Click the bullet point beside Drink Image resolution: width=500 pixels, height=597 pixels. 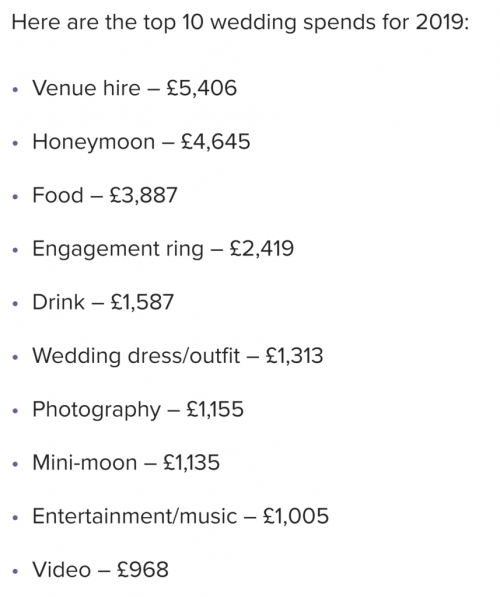pyautogui.click(x=15, y=304)
